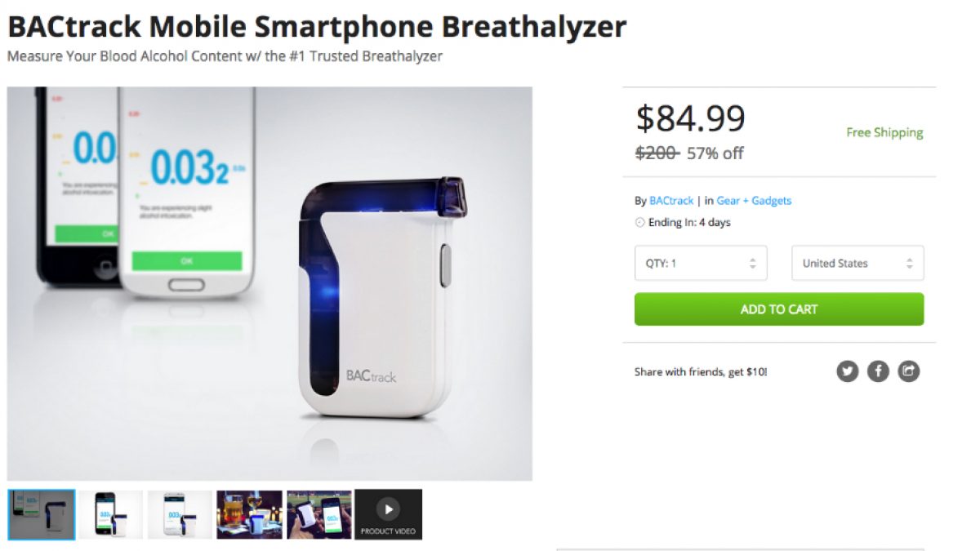This screenshot has width=980, height=551.
Task: Select the first highlighted product thumbnail
Action: tap(42, 514)
